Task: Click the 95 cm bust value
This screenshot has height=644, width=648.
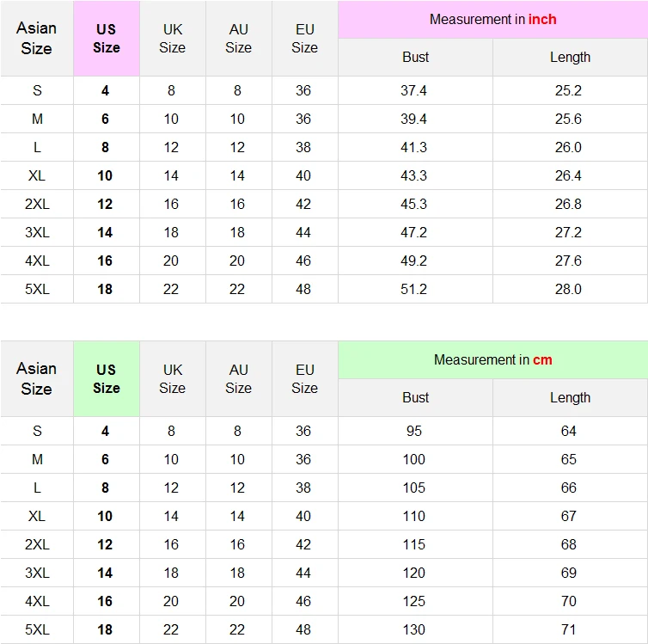Action: pyautogui.click(x=414, y=431)
